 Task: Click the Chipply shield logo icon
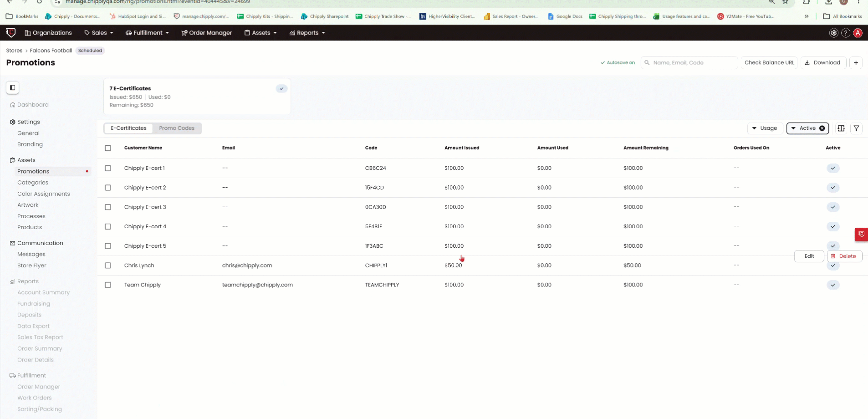[11, 33]
